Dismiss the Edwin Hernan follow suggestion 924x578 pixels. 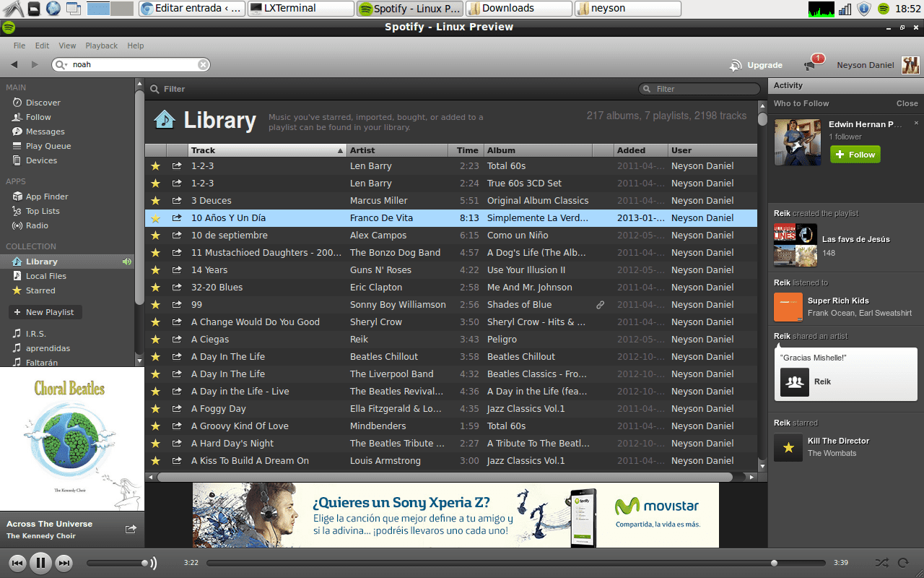point(916,124)
